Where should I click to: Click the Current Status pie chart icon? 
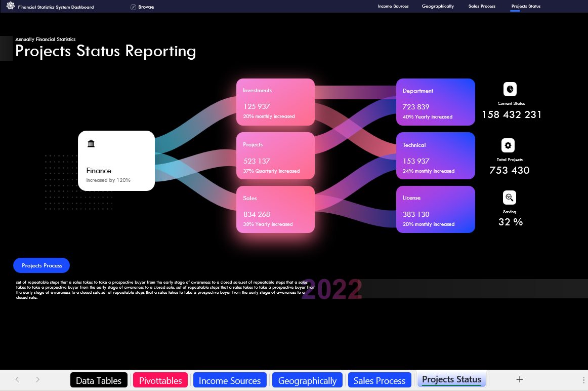coord(510,89)
